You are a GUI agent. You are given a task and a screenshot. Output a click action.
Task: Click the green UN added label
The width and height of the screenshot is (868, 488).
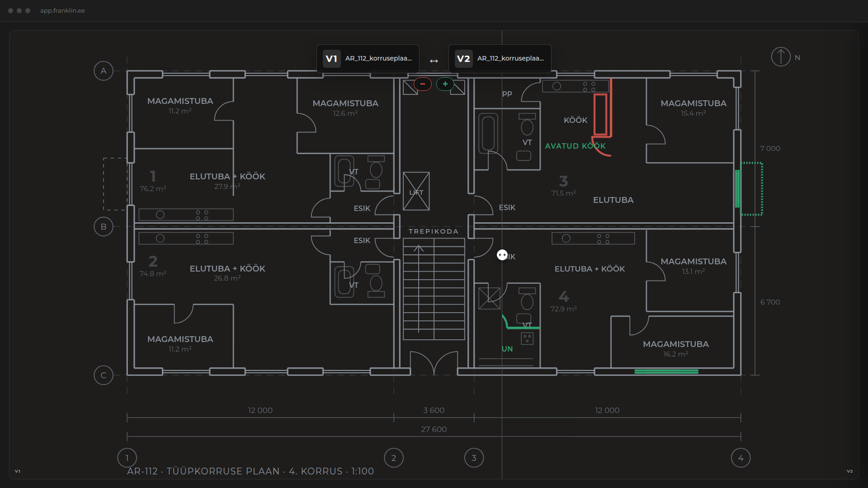click(507, 349)
